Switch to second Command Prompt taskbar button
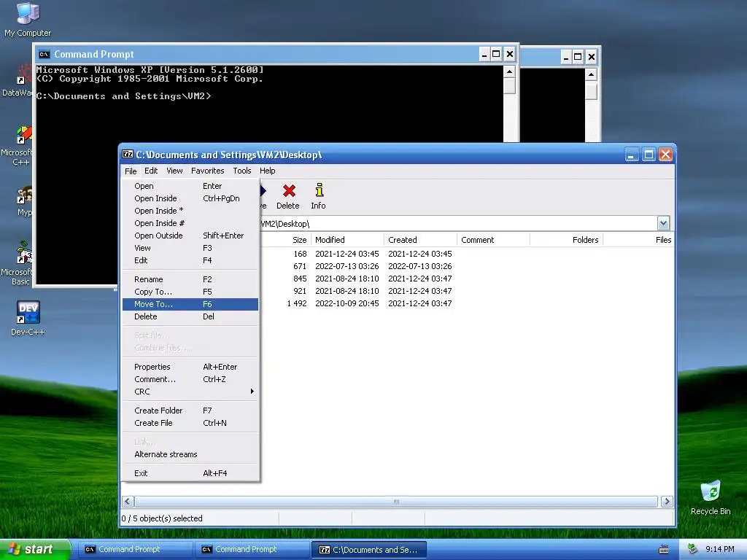The width and height of the screenshot is (747, 560). point(252,550)
